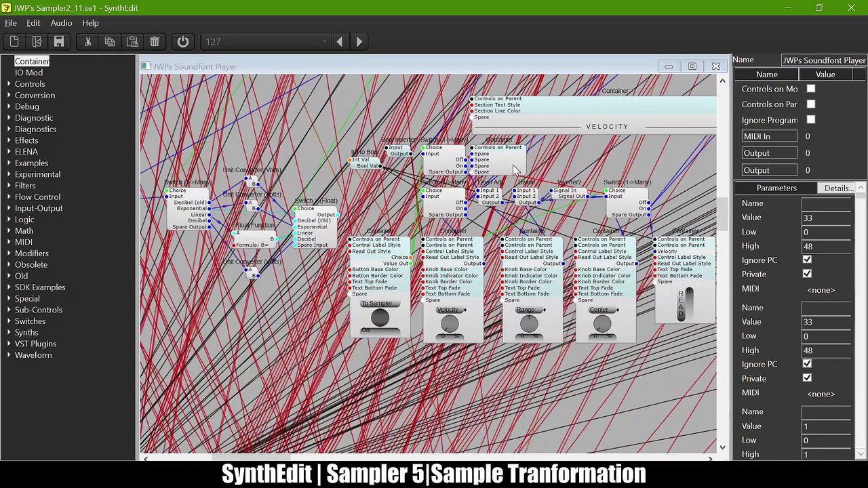Cut selection using the scissors icon

pyautogui.click(x=87, y=42)
